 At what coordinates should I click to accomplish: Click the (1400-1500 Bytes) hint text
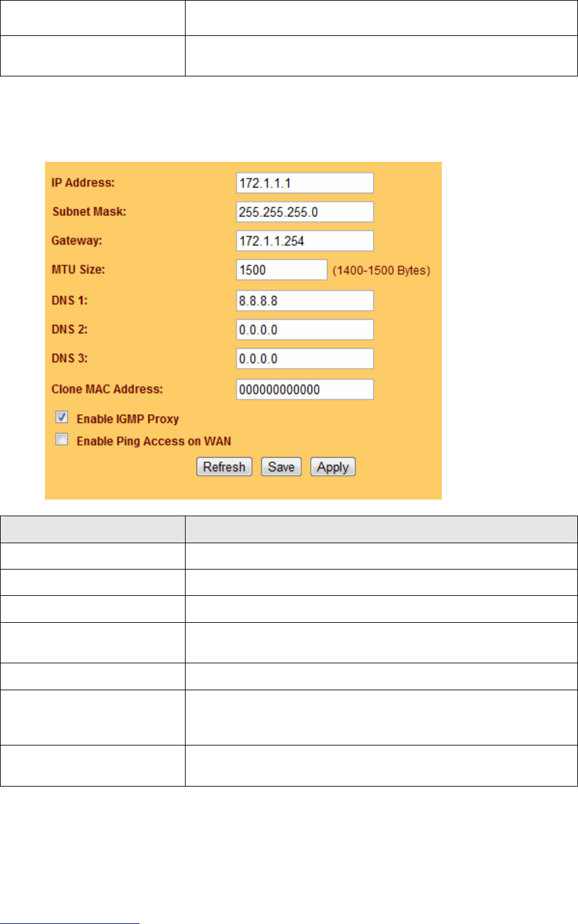[381, 270]
